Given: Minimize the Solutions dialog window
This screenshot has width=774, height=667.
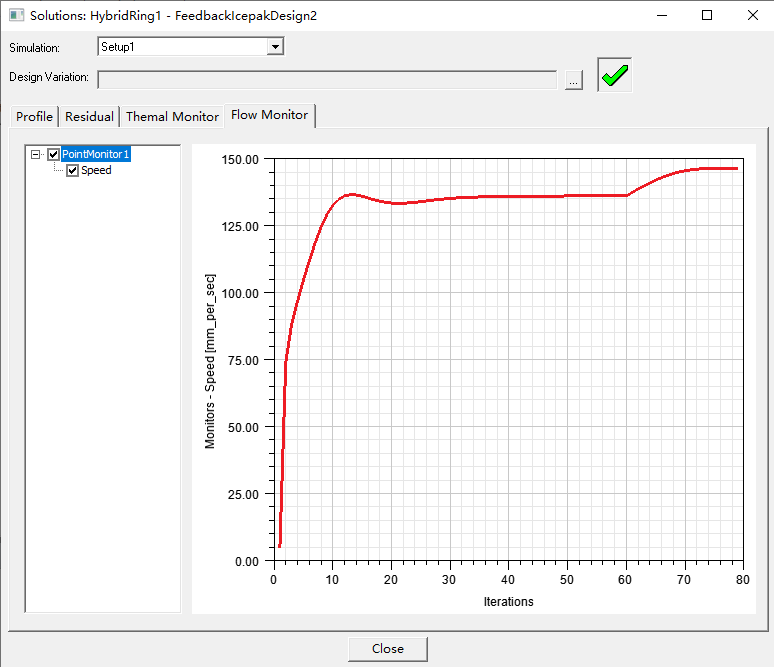Looking at the screenshot, I should [661, 15].
